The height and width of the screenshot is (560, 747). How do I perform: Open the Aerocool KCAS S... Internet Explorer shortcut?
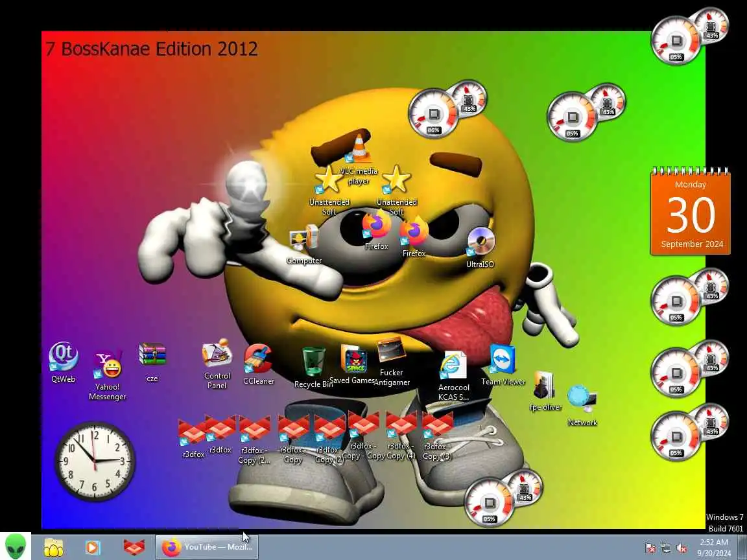coord(453,376)
